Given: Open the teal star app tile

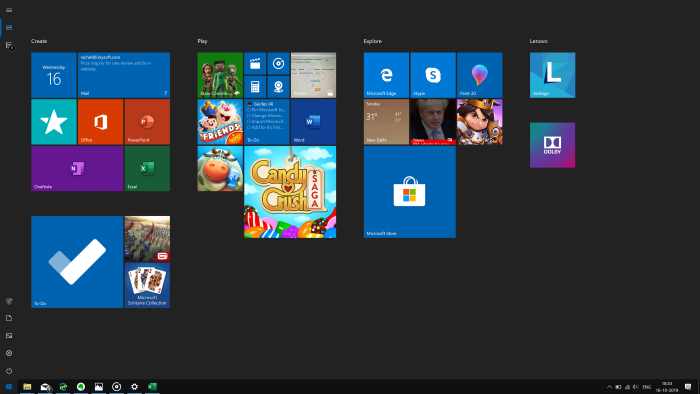Looking at the screenshot, I should 54,122.
